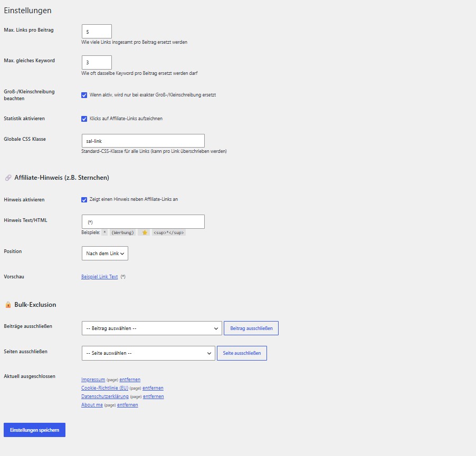476x456 pixels.
Task: Click the 'Vorschau' label
Action: pos(14,277)
